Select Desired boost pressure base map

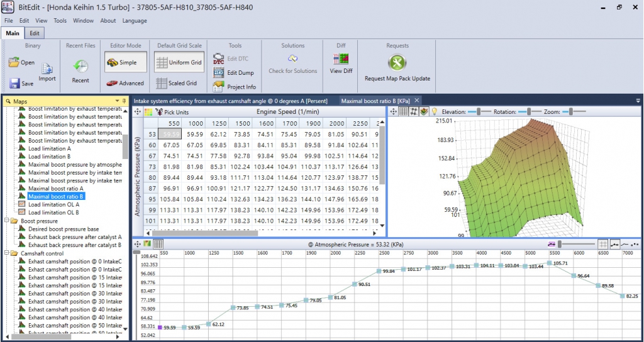coord(64,229)
